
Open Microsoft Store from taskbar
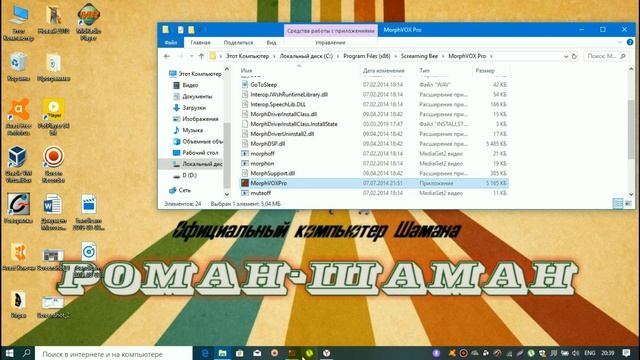[240, 353]
